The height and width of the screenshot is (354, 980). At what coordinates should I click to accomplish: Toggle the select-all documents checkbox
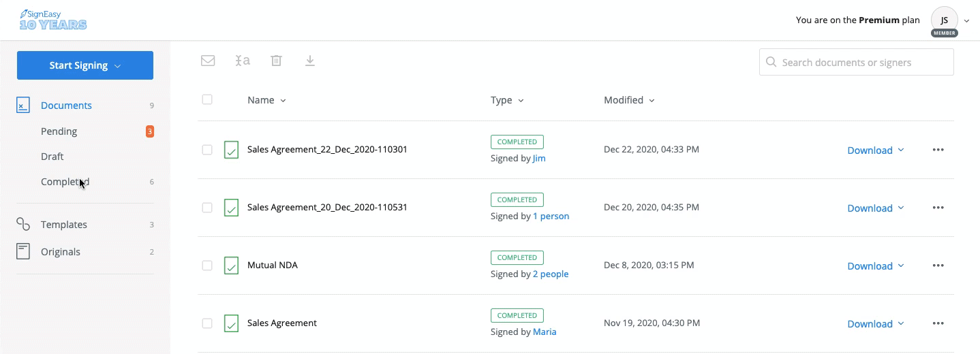click(207, 99)
